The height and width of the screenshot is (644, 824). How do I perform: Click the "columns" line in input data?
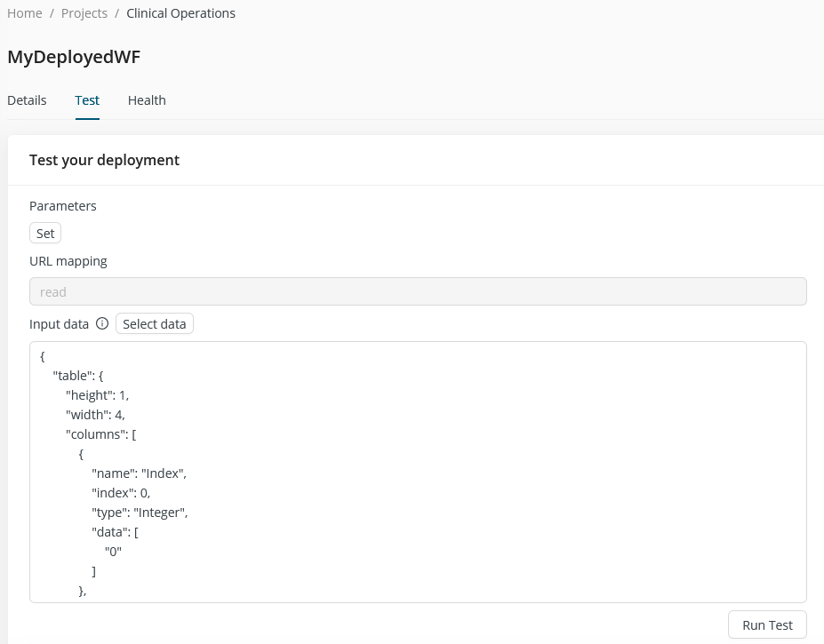[100, 434]
